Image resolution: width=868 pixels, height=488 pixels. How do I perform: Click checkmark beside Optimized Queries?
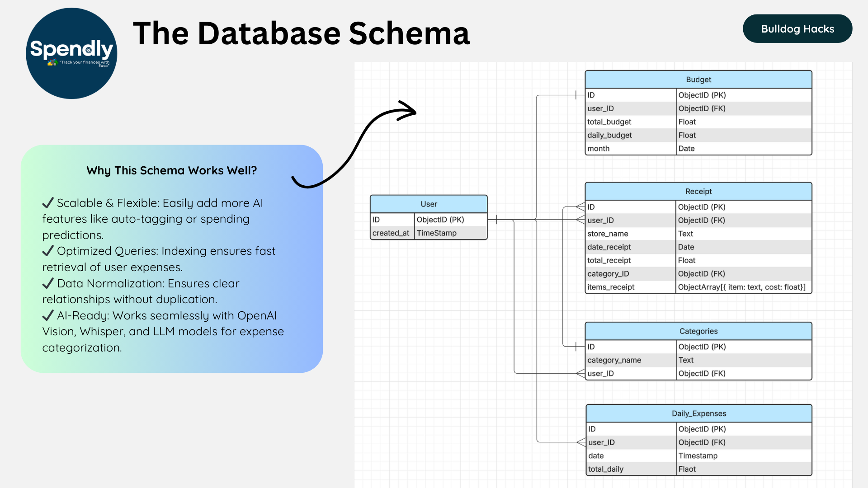(x=47, y=251)
